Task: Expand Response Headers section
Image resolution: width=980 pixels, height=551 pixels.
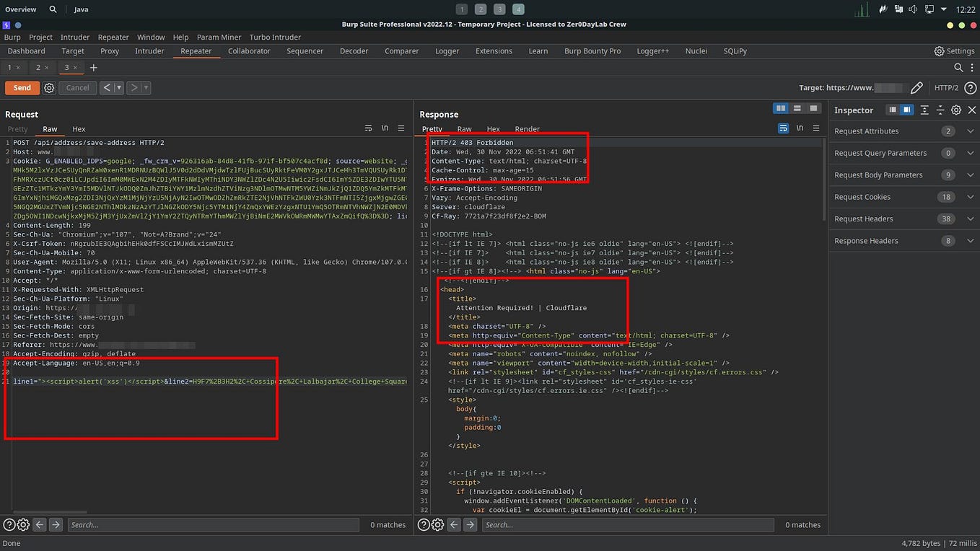Action: point(971,241)
